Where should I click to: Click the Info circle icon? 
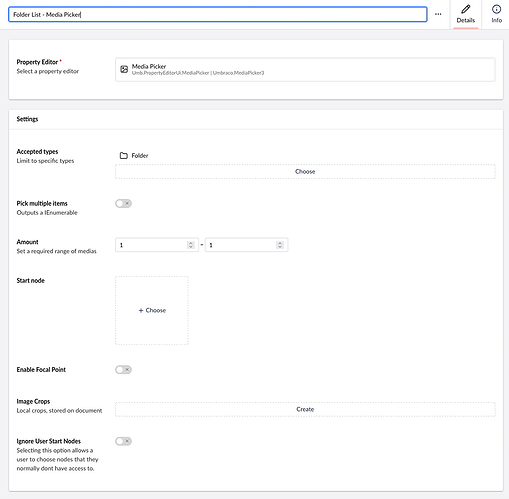point(496,9)
